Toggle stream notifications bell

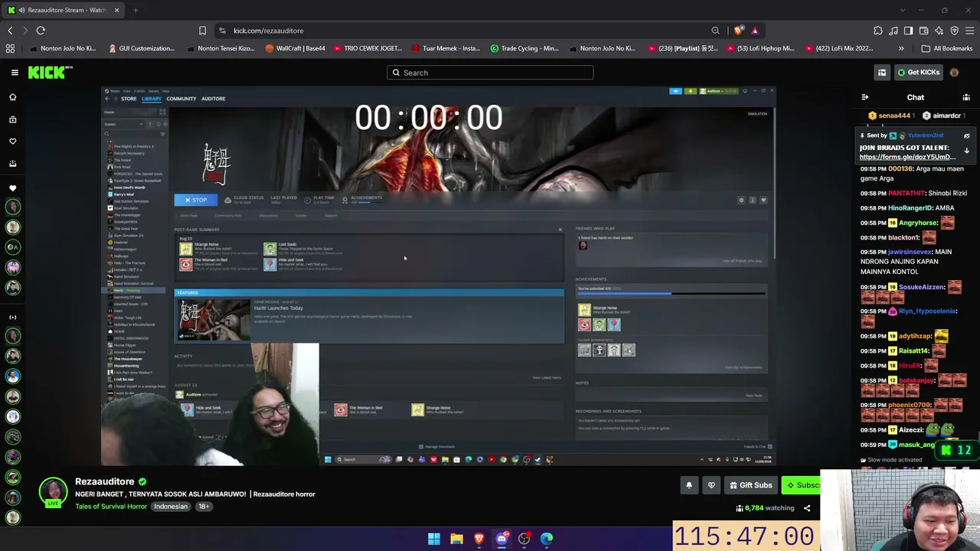[689, 485]
